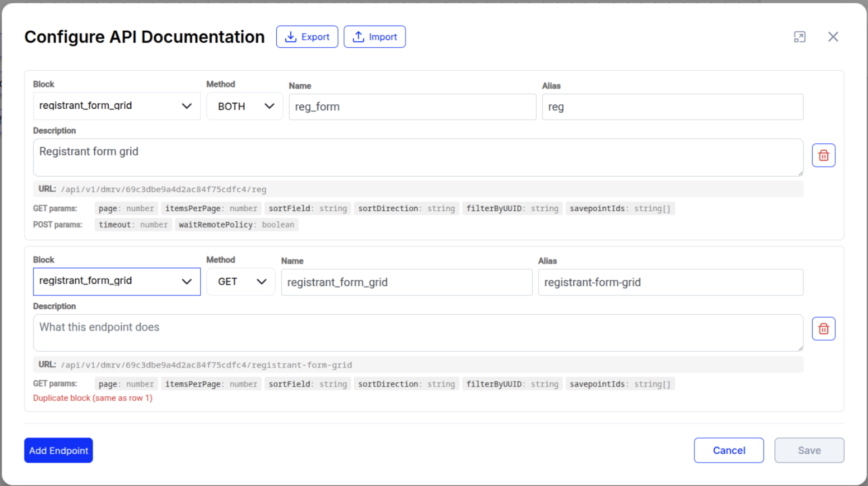Image resolution: width=868 pixels, height=486 pixels.
Task: Click the Export button
Action: pos(307,37)
